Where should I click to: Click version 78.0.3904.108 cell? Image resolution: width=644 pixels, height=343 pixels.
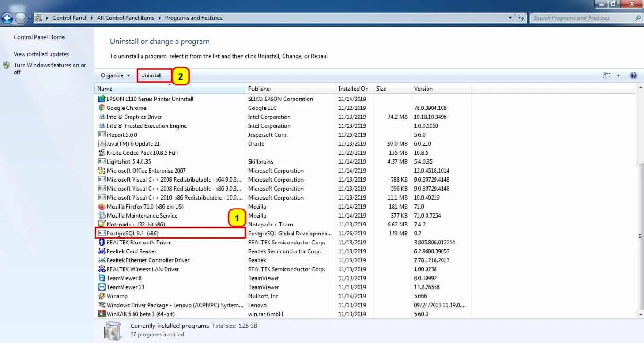pos(430,108)
